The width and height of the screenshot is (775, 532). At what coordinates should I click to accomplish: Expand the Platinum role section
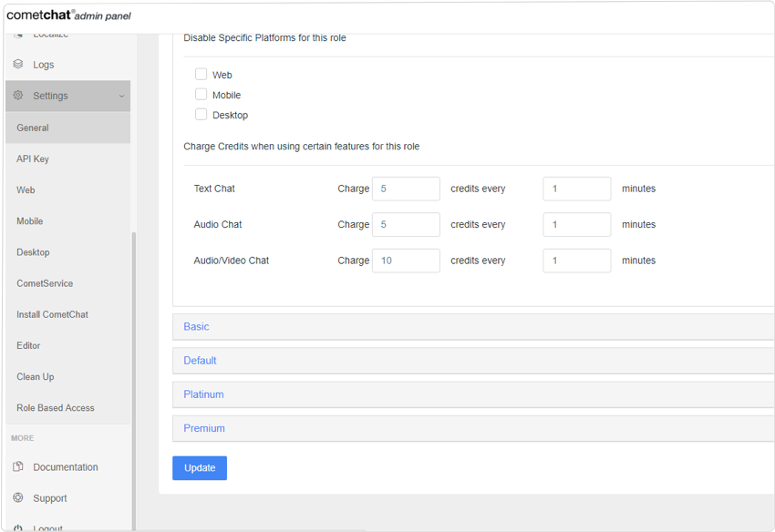[203, 394]
